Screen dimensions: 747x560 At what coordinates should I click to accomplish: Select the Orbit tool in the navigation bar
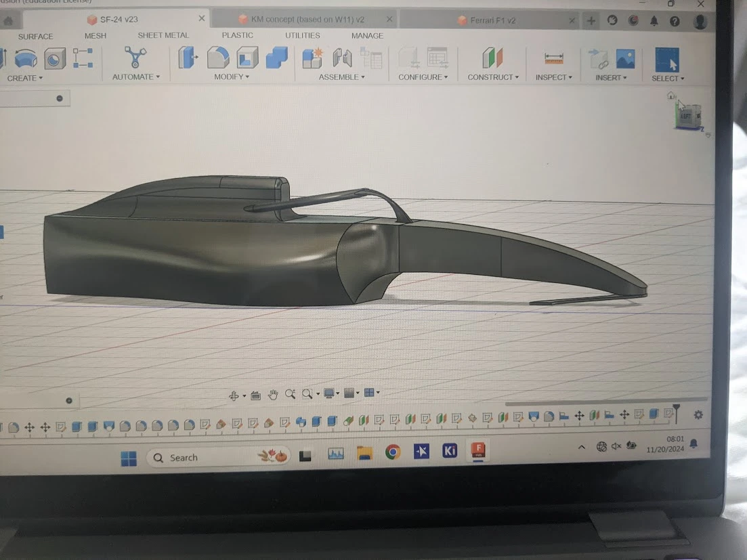(x=234, y=394)
